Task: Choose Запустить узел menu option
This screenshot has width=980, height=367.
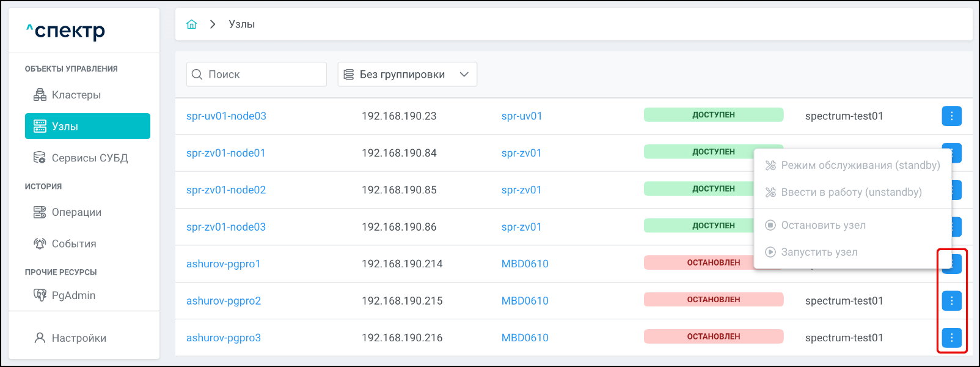Action: 819,252
